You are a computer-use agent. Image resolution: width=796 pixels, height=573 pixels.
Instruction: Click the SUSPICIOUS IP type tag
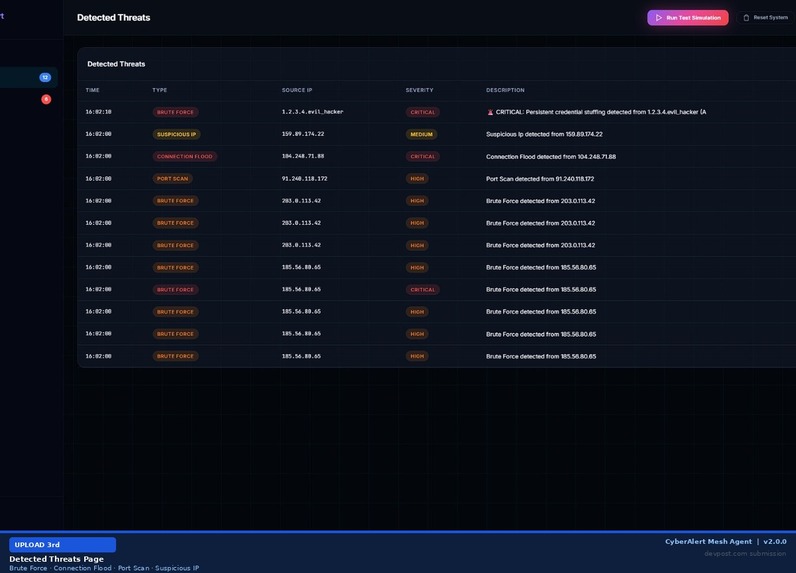pyautogui.click(x=177, y=134)
